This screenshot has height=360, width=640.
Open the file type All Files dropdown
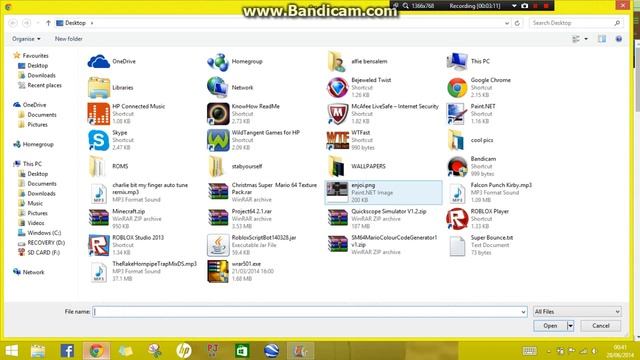click(577, 312)
